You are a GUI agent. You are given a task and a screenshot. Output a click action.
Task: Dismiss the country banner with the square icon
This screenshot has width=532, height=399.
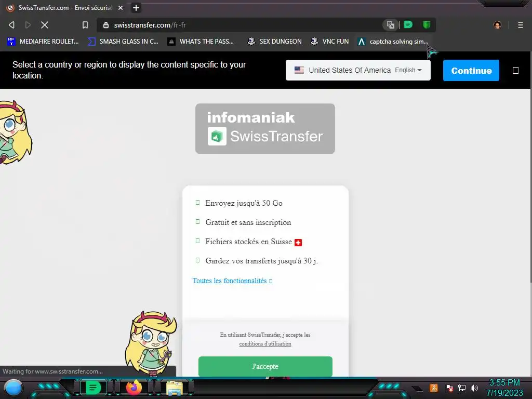click(x=515, y=70)
